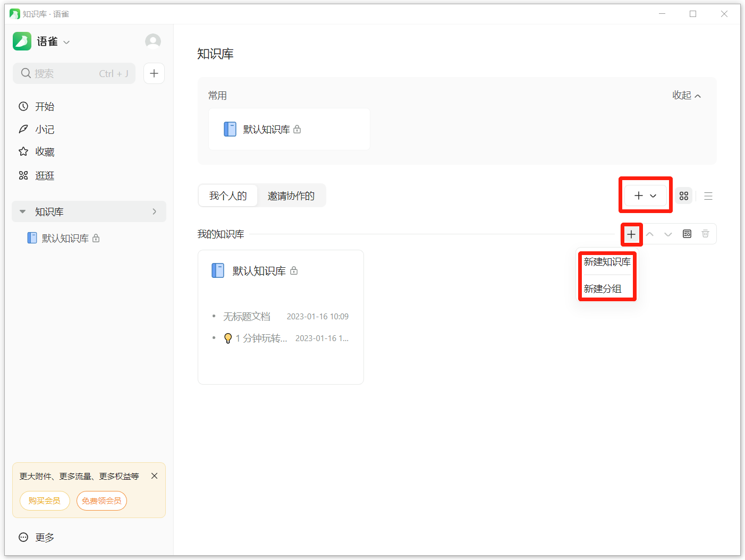
Task: Click the Yuque green logo icon
Action: tap(22, 41)
